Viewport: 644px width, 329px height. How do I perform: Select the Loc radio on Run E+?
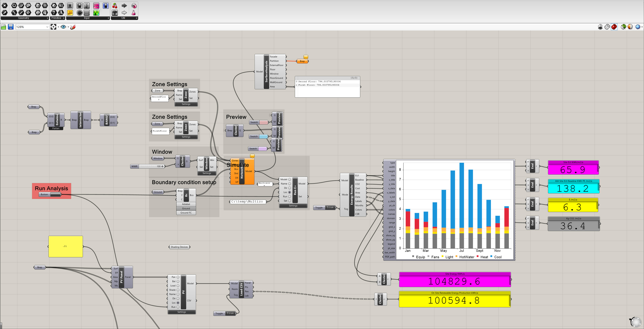click(289, 192)
